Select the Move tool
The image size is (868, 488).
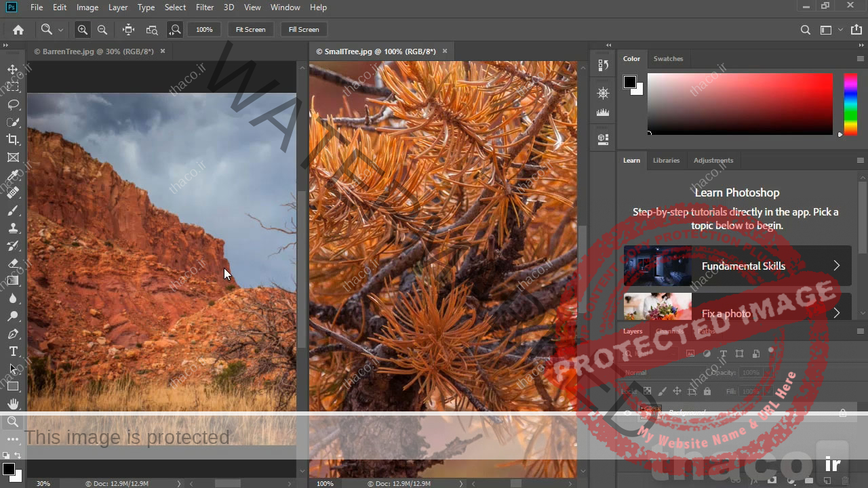pyautogui.click(x=13, y=69)
